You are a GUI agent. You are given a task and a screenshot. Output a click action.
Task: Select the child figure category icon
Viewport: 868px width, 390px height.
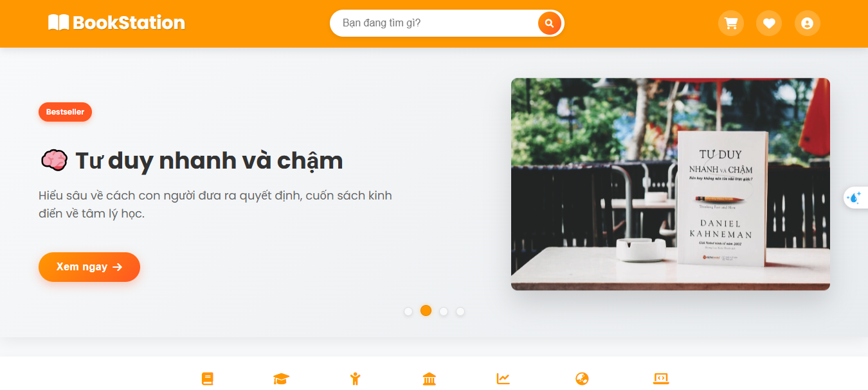coord(355,379)
